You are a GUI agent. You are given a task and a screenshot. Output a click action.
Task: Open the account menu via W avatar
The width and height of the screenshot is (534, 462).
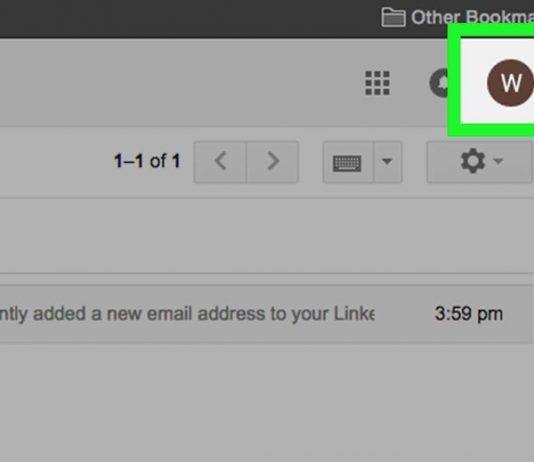click(x=510, y=83)
